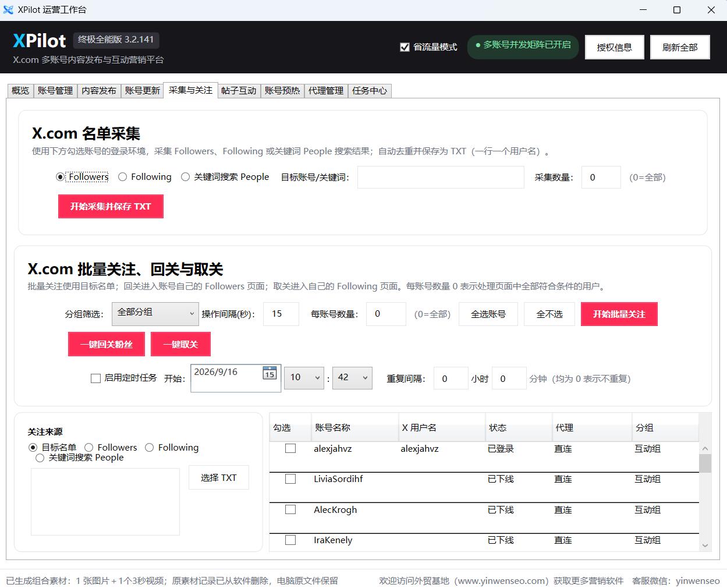
Task: Click 开始采集并保存 TXT button
Action: 111,207
